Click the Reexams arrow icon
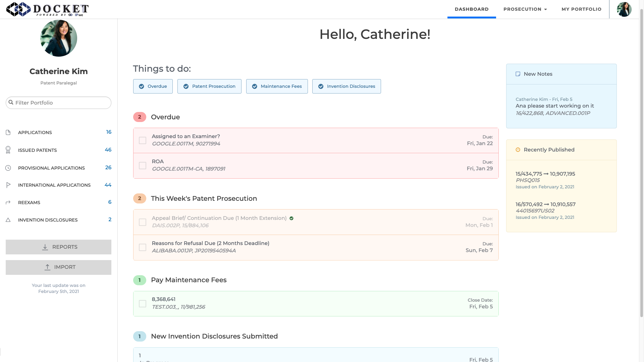The height and width of the screenshot is (362, 644). tap(8, 202)
